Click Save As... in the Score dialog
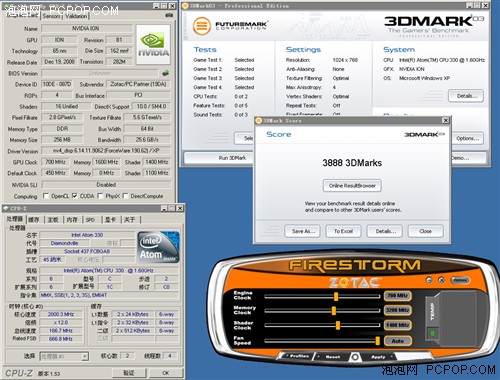 click(x=302, y=231)
